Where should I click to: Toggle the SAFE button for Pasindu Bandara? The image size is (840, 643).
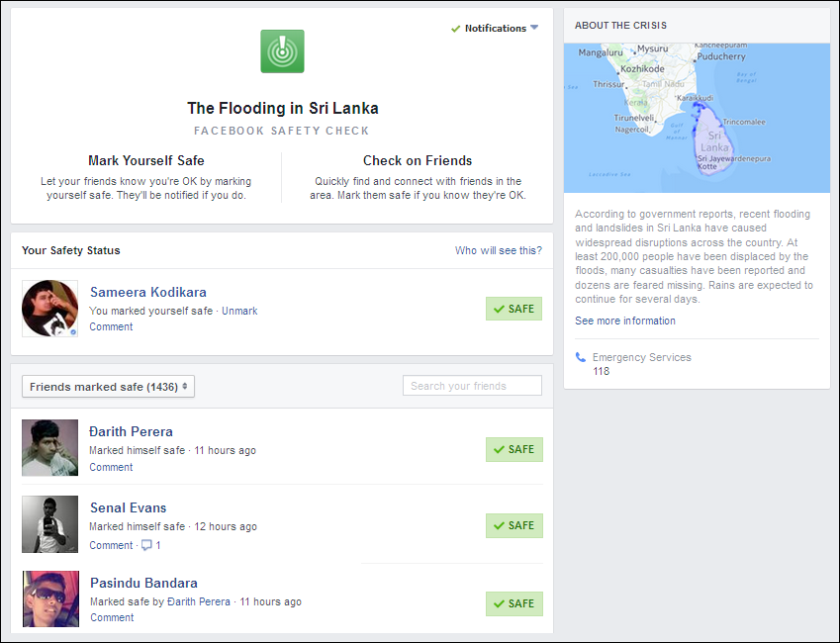pyautogui.click(x=513, y=603)
